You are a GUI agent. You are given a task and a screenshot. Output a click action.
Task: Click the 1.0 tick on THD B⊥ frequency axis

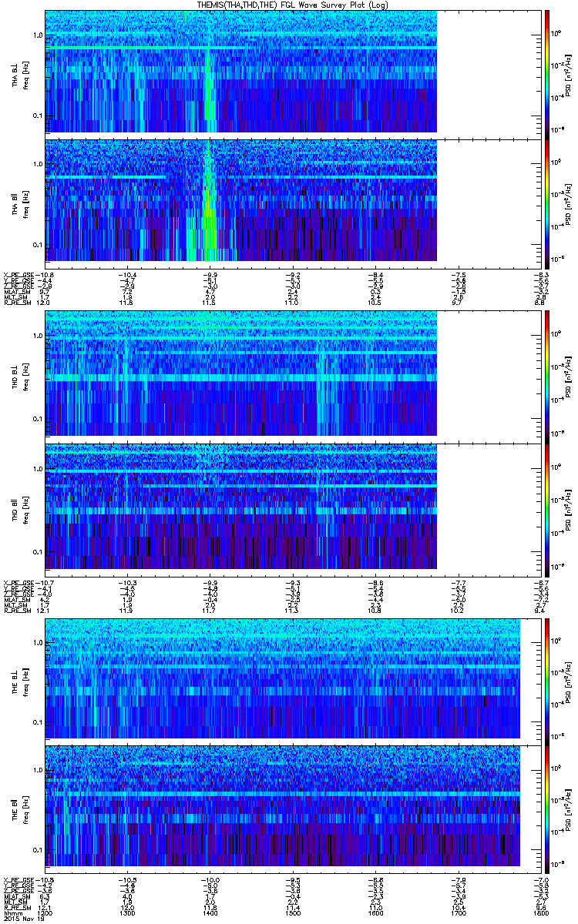pyautogui.click(x=38, y=336)
